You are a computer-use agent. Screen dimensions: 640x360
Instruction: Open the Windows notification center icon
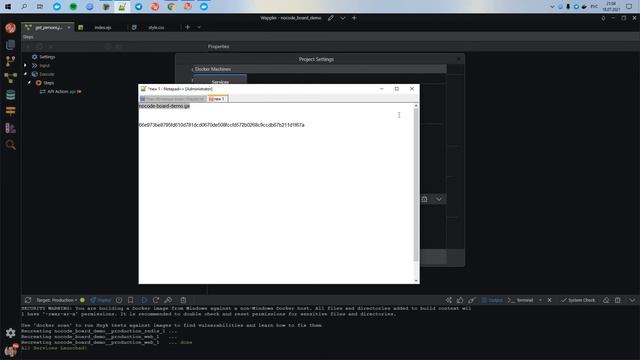tap(629, 7)
